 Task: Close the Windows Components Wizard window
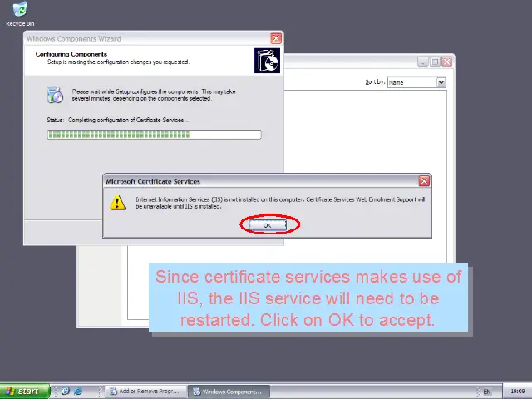pyautogui.click(x=276, y=39)
